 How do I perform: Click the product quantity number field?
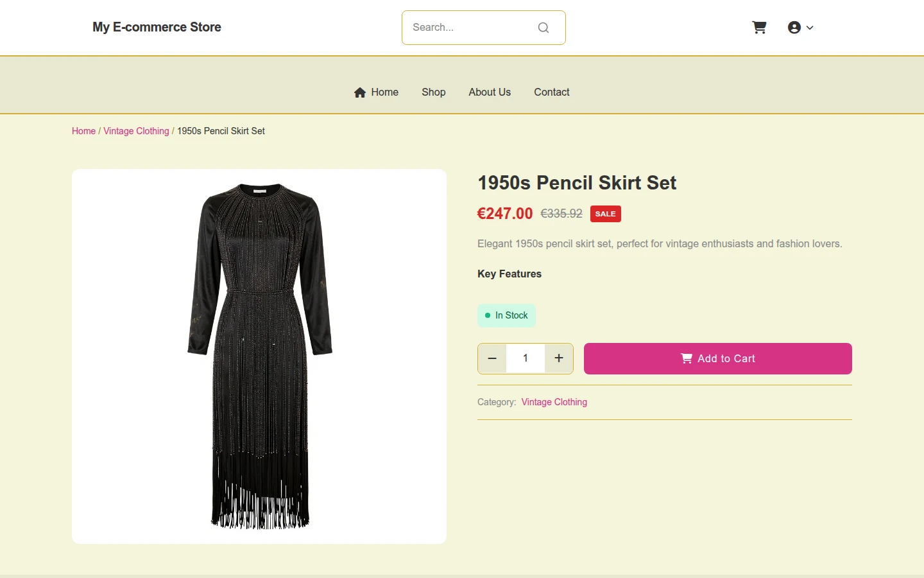tap(526, 358)
